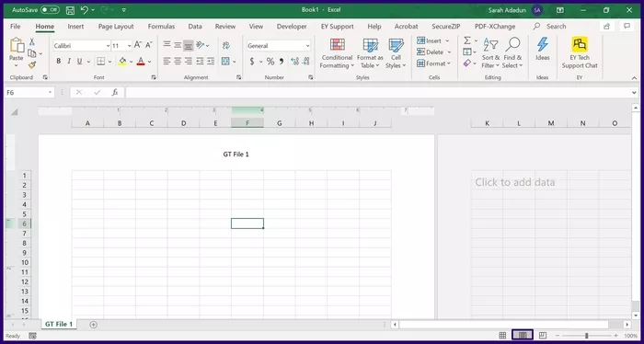Add a new sheet with the plus button
The image size is (644, 344).
coord(93,325)
